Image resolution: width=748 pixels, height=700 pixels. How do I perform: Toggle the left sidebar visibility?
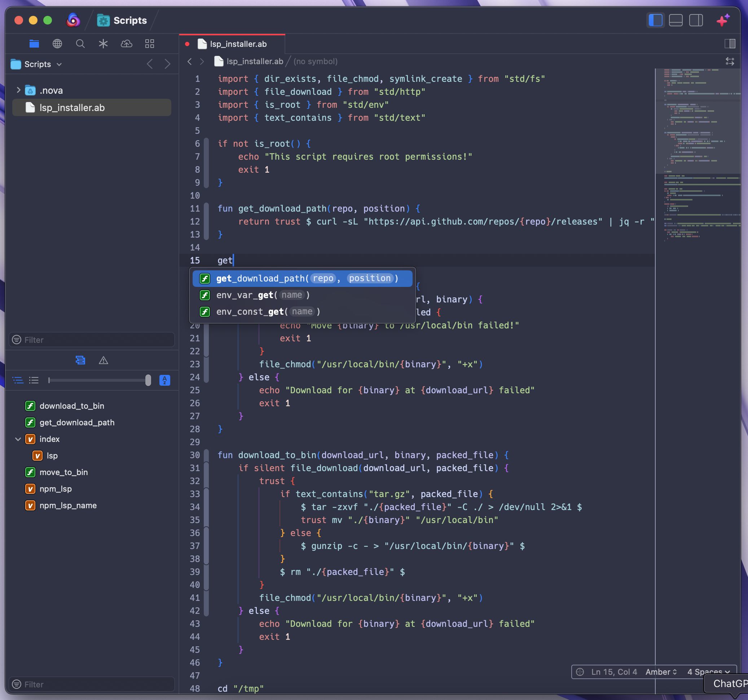[655, 20]
